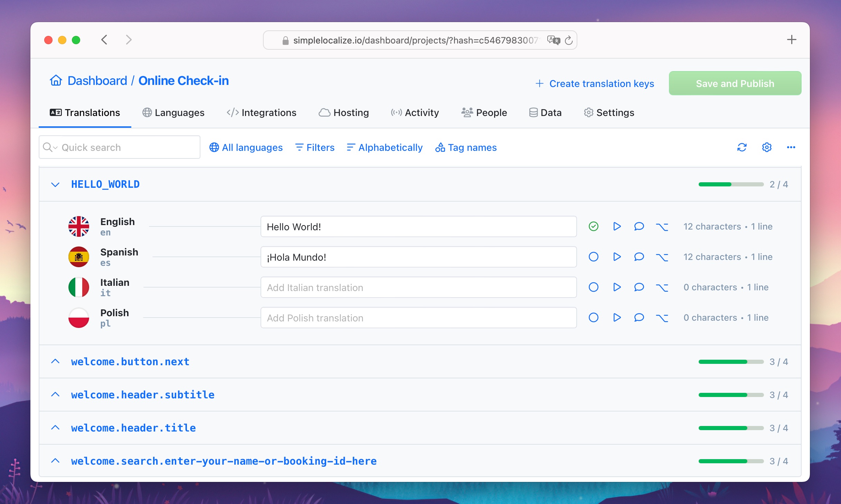Click the expand/branch icon for Polish translation
841x504 pixels.
662,317
